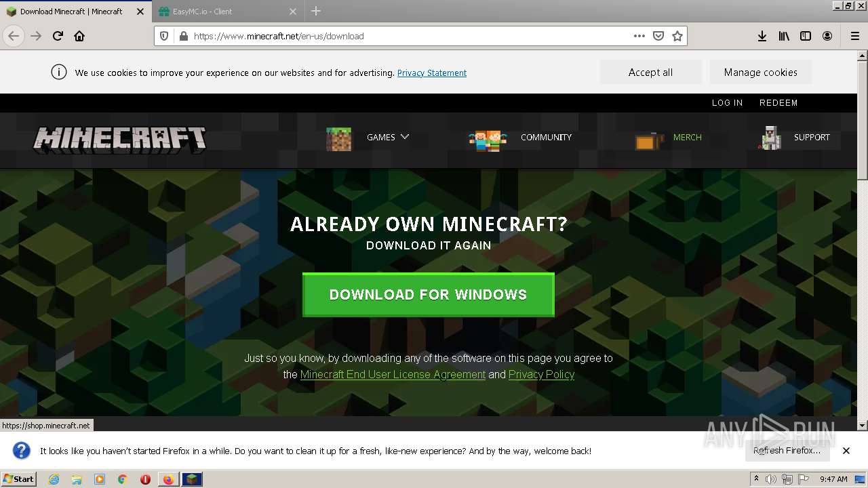The height and width of the screenshot is (488, 868).
Task: Bookmark this page with the star
Action: coord(677,36)
